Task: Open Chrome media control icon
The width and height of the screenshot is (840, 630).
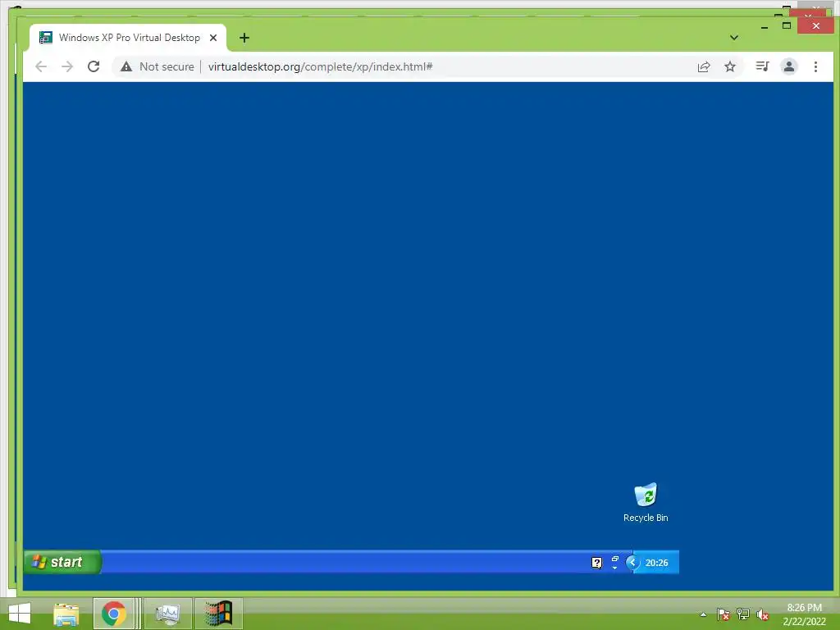Action: click(762, 66)
